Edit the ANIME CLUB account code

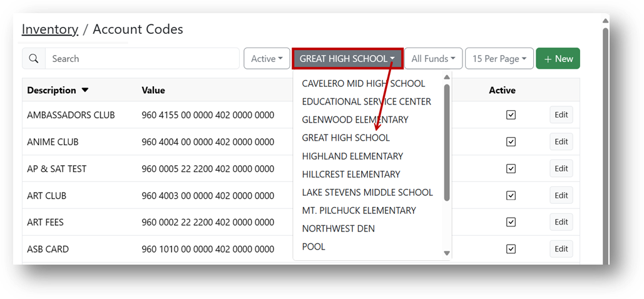click(561, 142)
